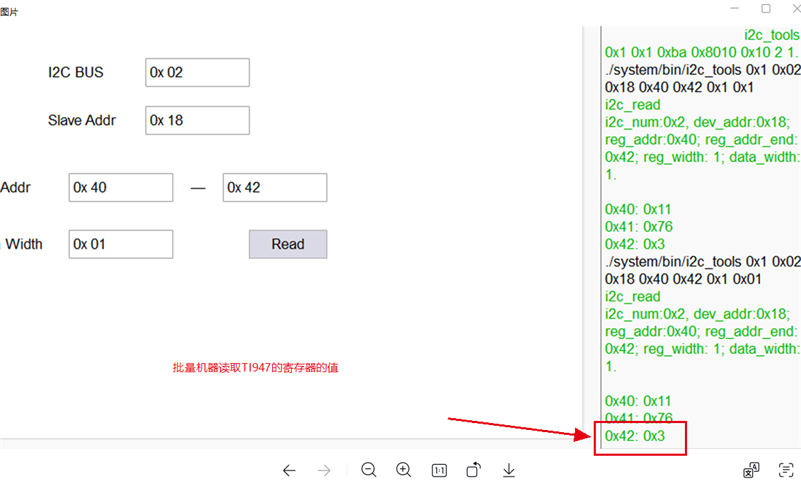Click the line '0x18 0x40 0x42 0x1 0x01'

tap(683, 279)
